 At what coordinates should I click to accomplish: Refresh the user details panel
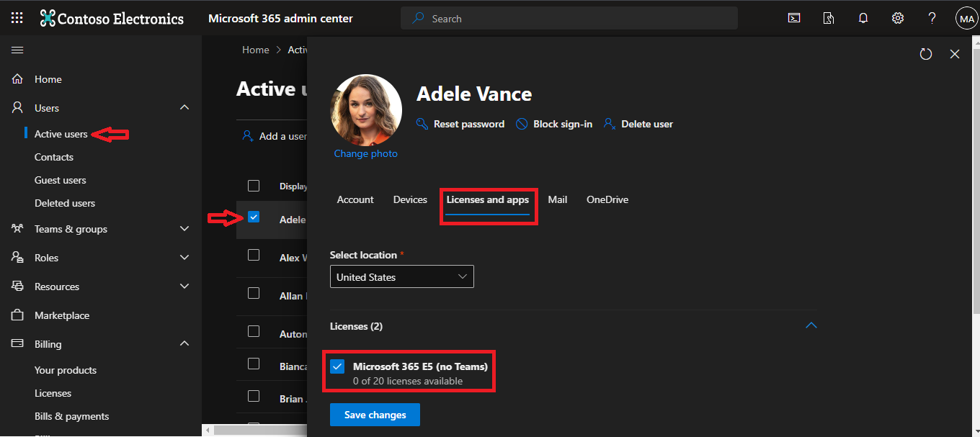tap(926, 54)
